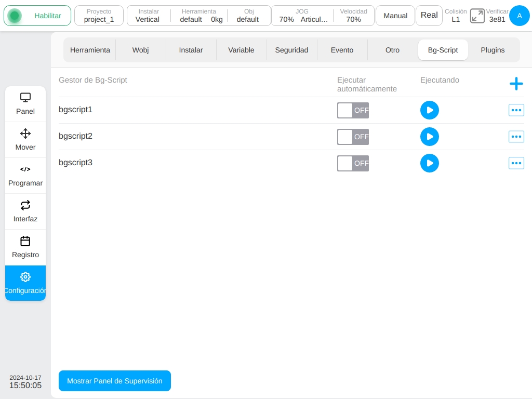Click Mostrar Panel de Supervisión button
The width and height of the screenshot is (532, 399).
(115, 381)
